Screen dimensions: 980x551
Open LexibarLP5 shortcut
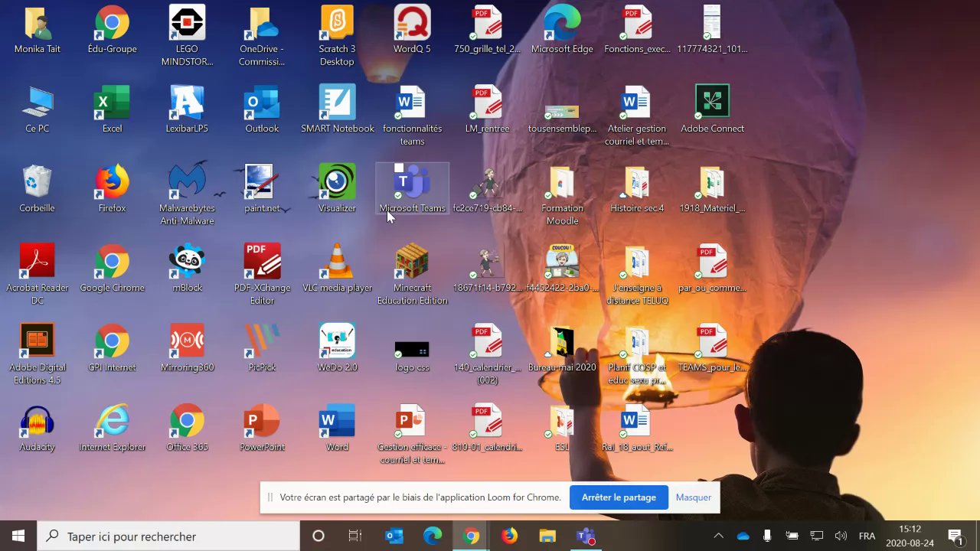187,110
